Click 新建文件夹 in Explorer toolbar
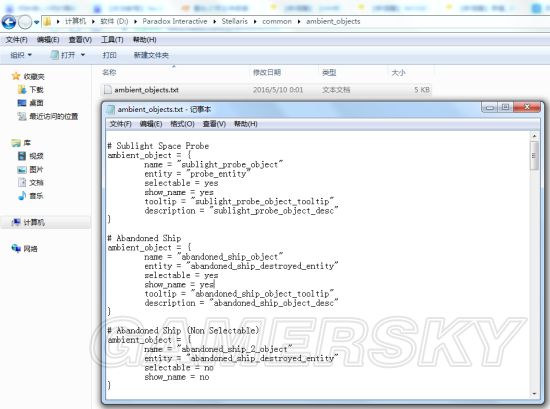 click(x=151, y=55)
